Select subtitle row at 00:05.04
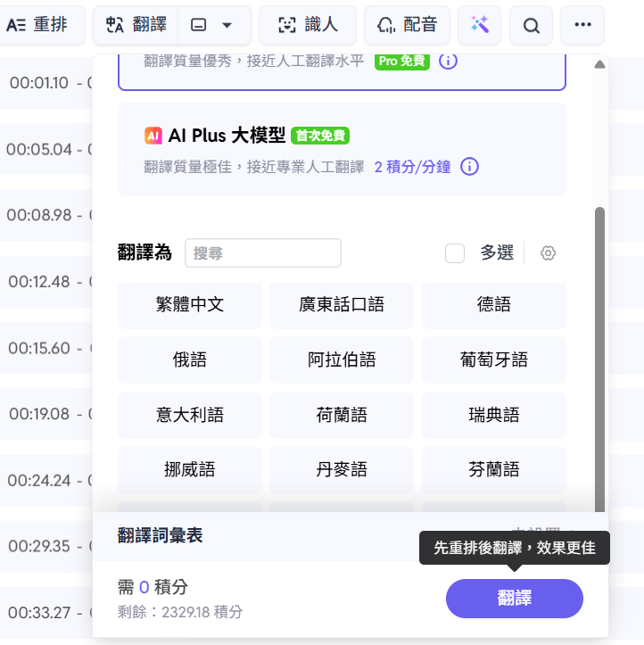This screenshot has width=644, height=645. [46, 149]
